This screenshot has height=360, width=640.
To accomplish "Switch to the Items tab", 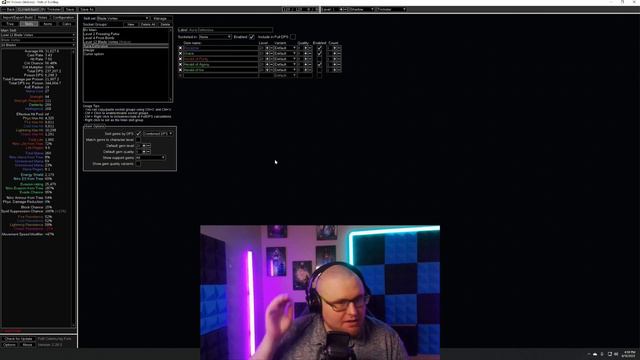I will 48,24.
